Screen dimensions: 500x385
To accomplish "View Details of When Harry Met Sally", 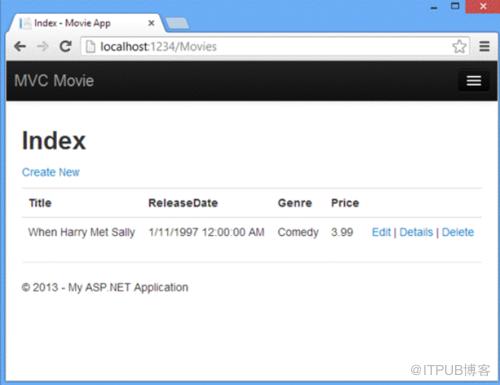I will [416, 232].
